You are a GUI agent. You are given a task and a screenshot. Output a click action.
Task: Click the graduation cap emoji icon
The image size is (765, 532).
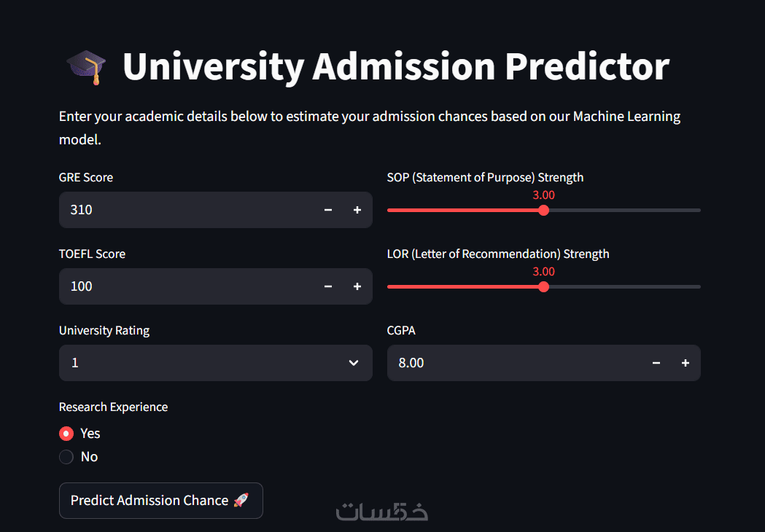86,67
